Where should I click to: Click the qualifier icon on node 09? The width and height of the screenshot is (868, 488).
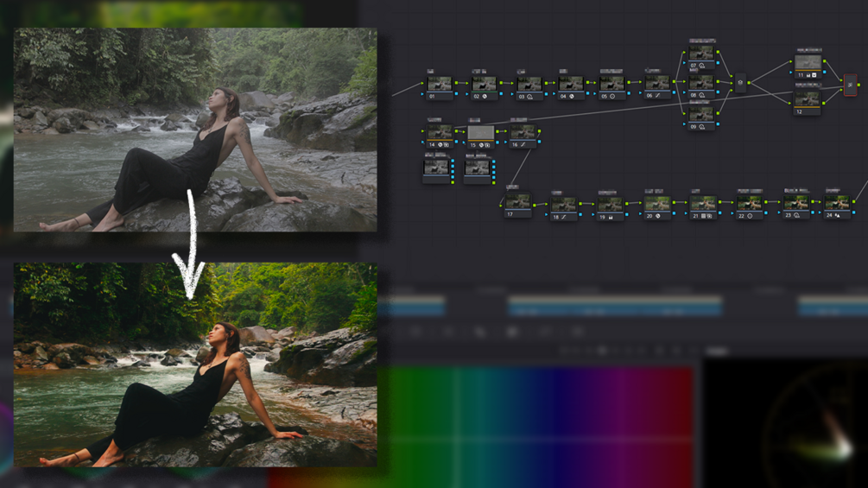702,127
